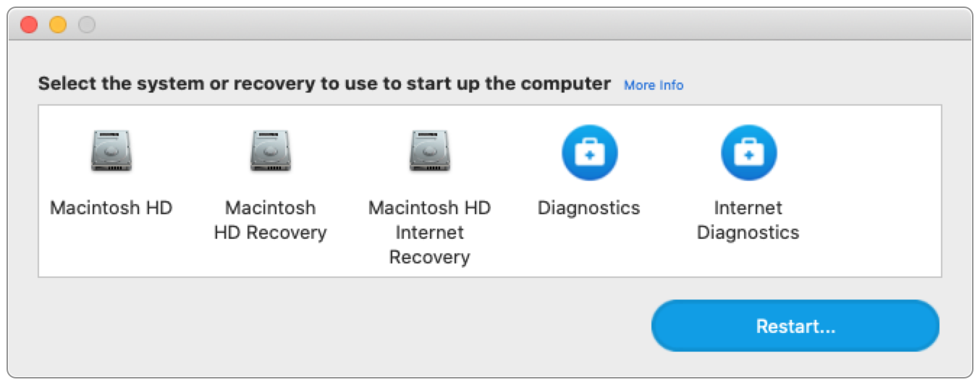Close the window with the red button
Image resolution: width=980 pixels, height=385 pixels.
click(x=29, y=25)
